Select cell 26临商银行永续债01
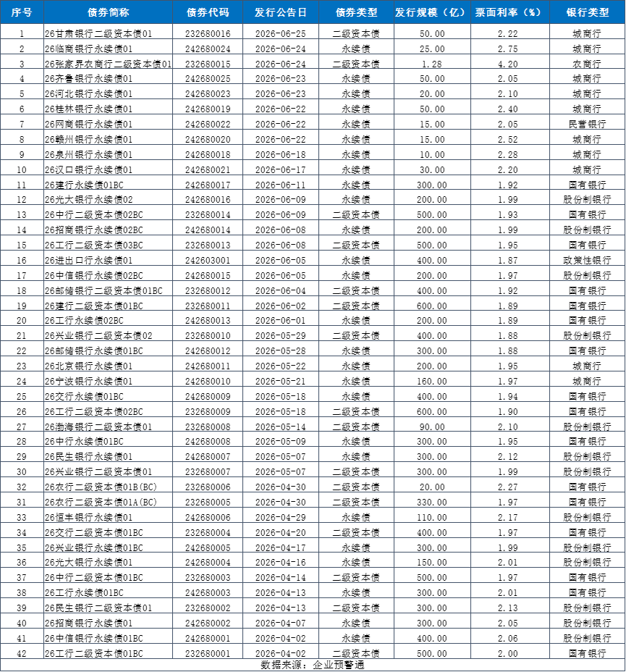The height and width of the screenshot is (672, 626). pos(109,49)
